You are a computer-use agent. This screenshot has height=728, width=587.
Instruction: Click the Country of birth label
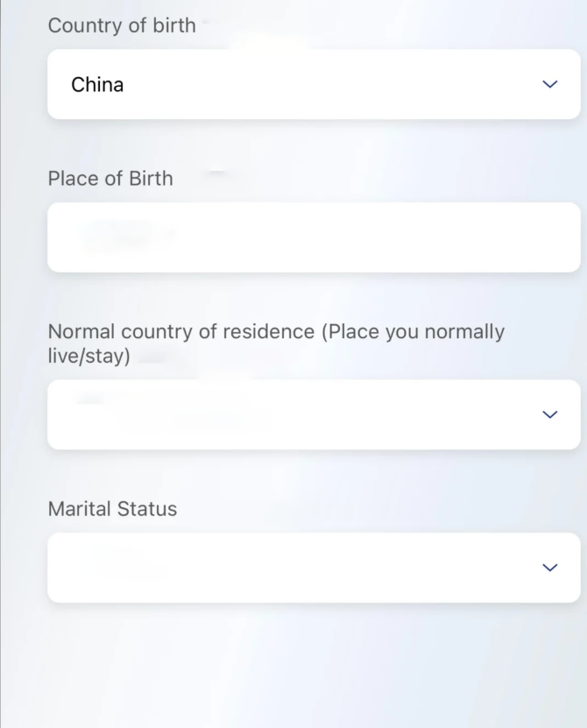122,25
